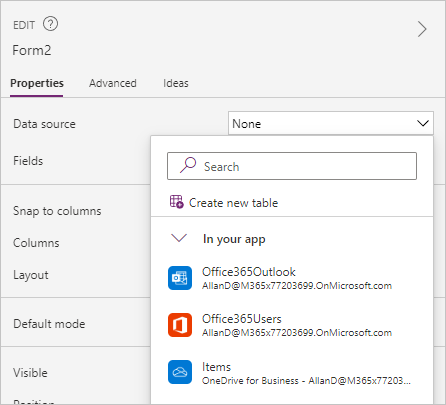Click the Office365Outlook connector icon
Viewport: 446px width, 405px height.
pyautogui.click(x=180, y=278)
